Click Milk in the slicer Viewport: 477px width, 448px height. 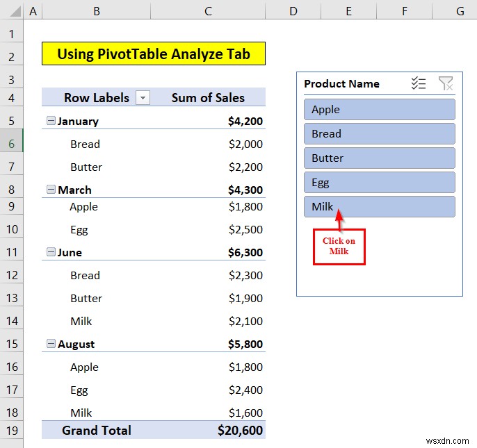click(380, 207)
